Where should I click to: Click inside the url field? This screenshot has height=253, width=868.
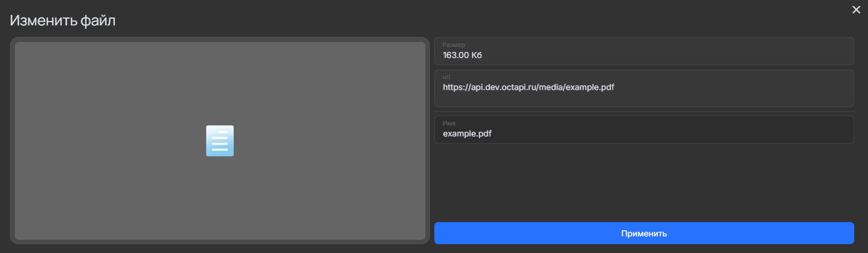(x=644, y=88)
